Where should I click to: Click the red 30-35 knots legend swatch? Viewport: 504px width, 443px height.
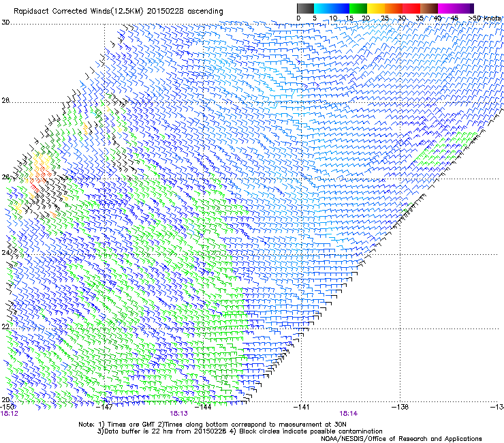tap(411, 8)
